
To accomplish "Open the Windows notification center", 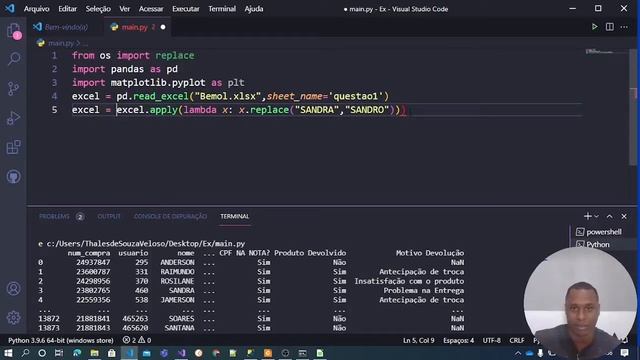I will [624, 353].
